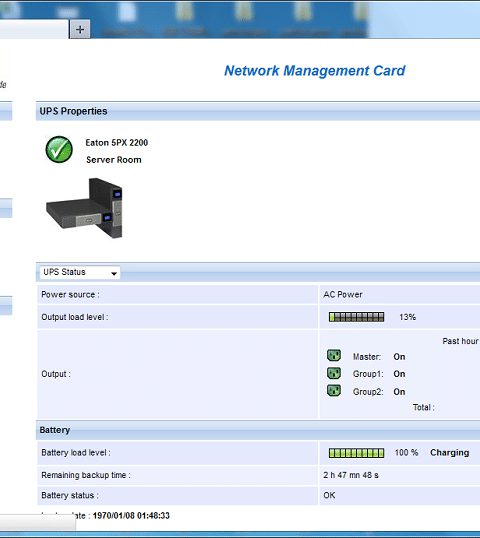Click the UPS Properties header

[73, 111]
